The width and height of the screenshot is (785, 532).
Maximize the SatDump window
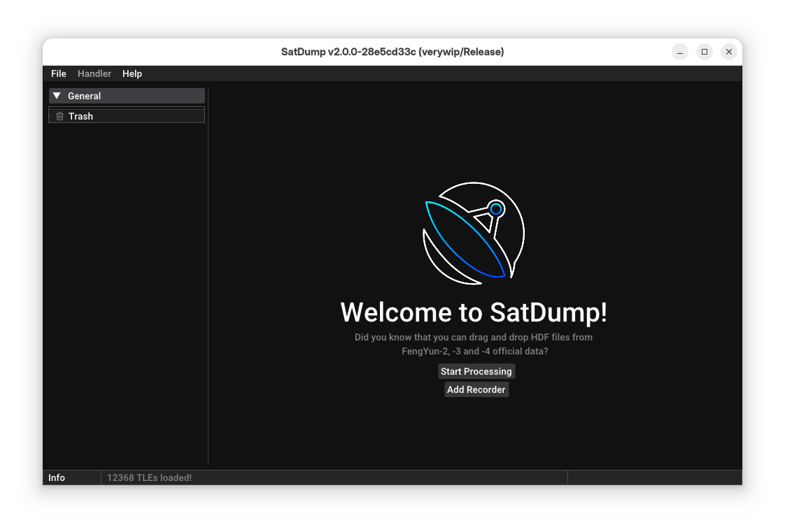(x=705, y=52)
